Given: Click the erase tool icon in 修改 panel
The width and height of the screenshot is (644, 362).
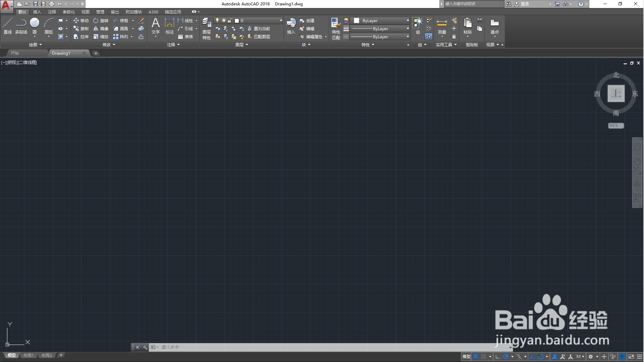Looking at the screenshot, I should (141, 20).
